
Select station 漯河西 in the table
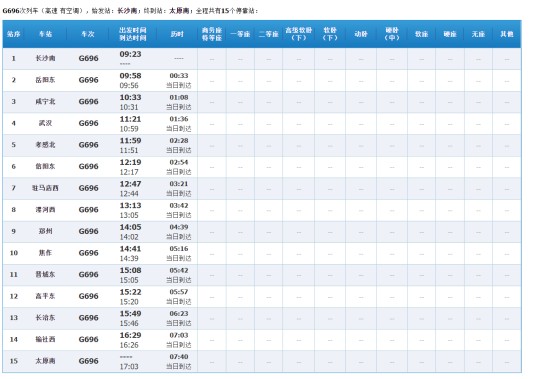pos(45,209)
